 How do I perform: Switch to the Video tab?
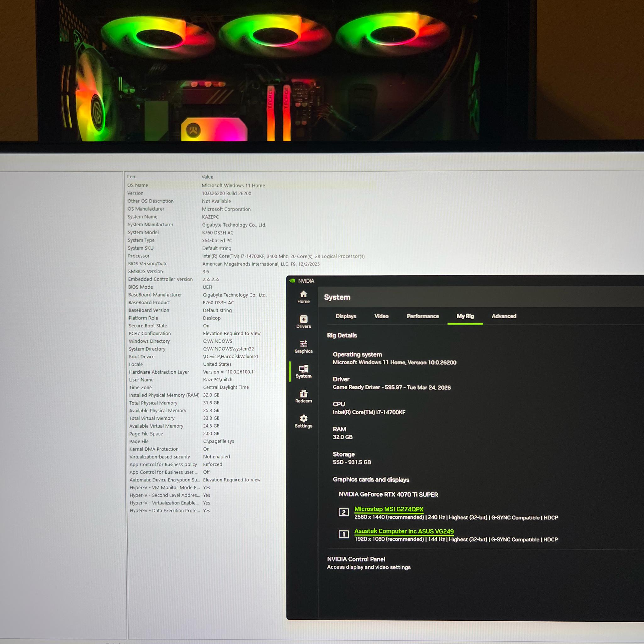pos(381,316)
